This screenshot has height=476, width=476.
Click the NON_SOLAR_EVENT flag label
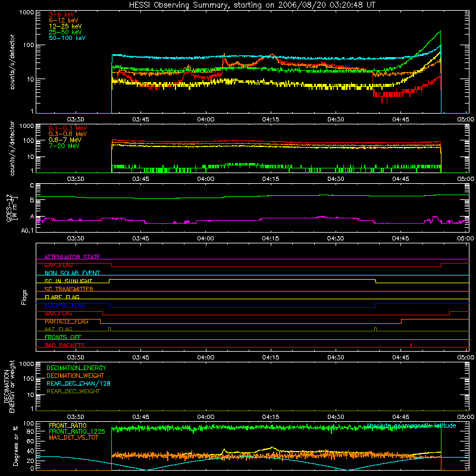(x=72, y=273)
